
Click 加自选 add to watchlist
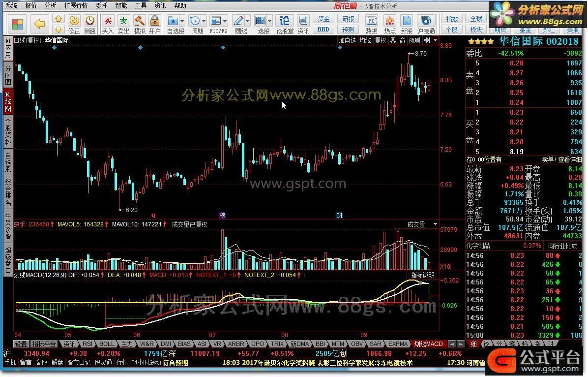pyautogui.click(x=347, y=40)
